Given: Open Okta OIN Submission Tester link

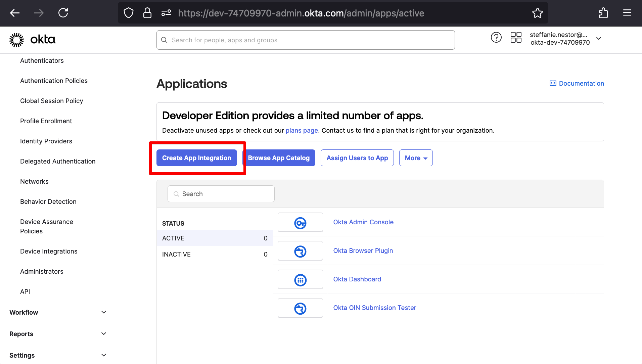Looking at the screenshot, I should point(375,308).
